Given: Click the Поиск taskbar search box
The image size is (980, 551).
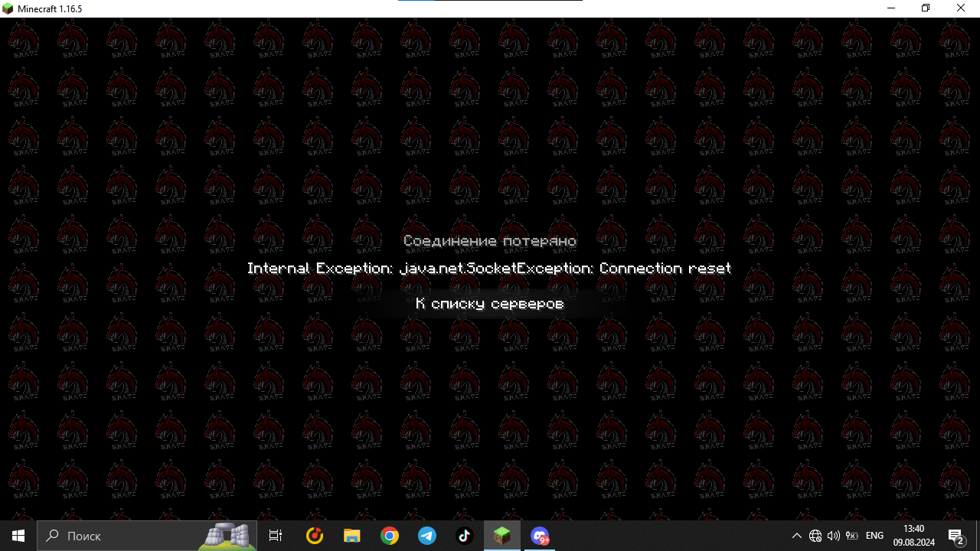Looking at the screenshot, I should click(x=148, y=536).
